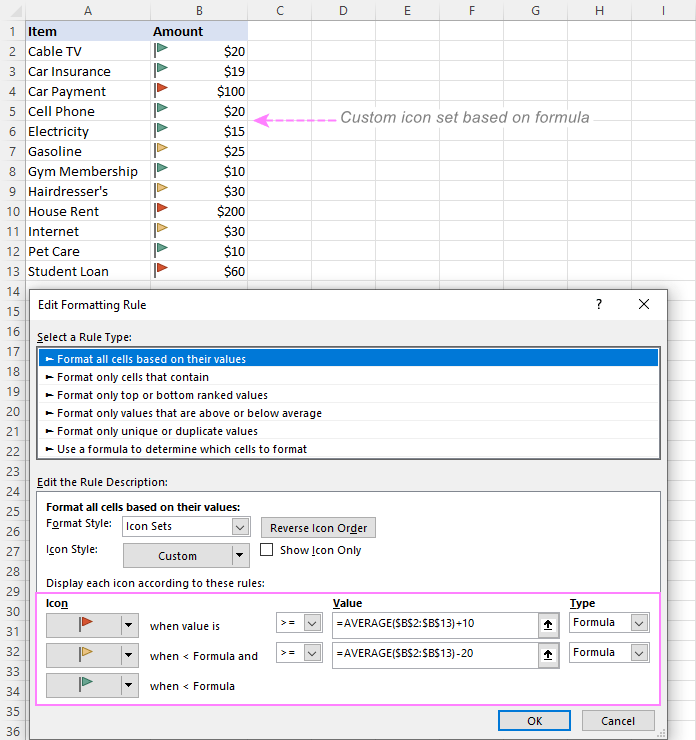Image resolution: width=696 pixels, height=740 pixels.
Task: Collapse dialog for first formula range selection
Action: (548, 625)
